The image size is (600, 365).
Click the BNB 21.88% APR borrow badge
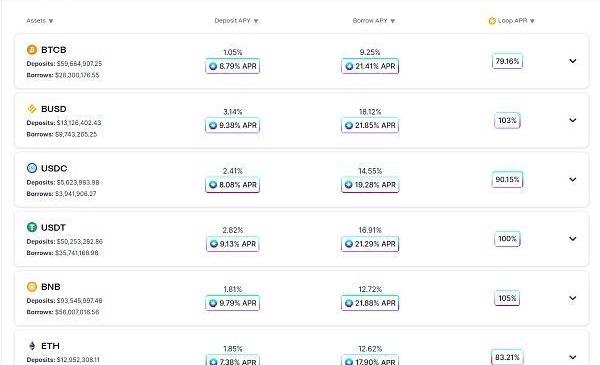tap(370, 303)
